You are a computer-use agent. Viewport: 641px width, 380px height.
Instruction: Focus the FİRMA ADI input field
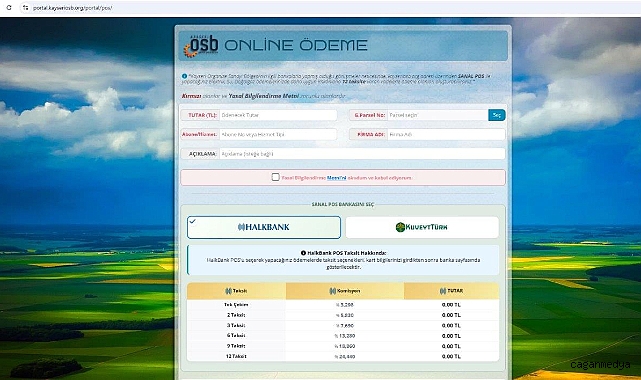(446, 134)
